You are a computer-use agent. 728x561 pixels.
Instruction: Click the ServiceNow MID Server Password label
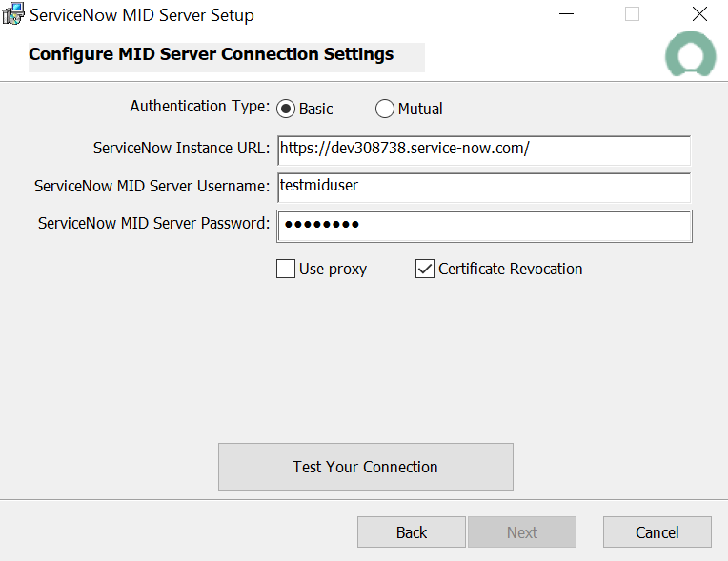point(153,224)
